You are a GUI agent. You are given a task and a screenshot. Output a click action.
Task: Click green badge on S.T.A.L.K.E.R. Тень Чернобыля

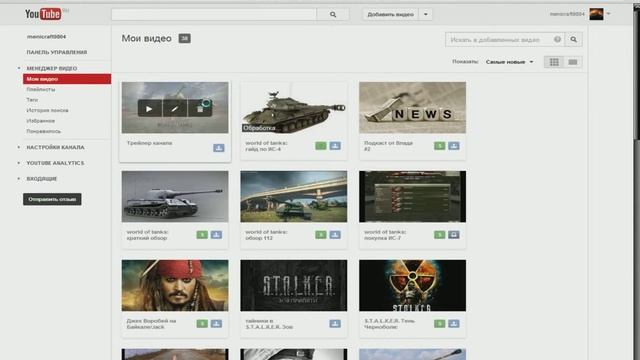click(440, 324)
